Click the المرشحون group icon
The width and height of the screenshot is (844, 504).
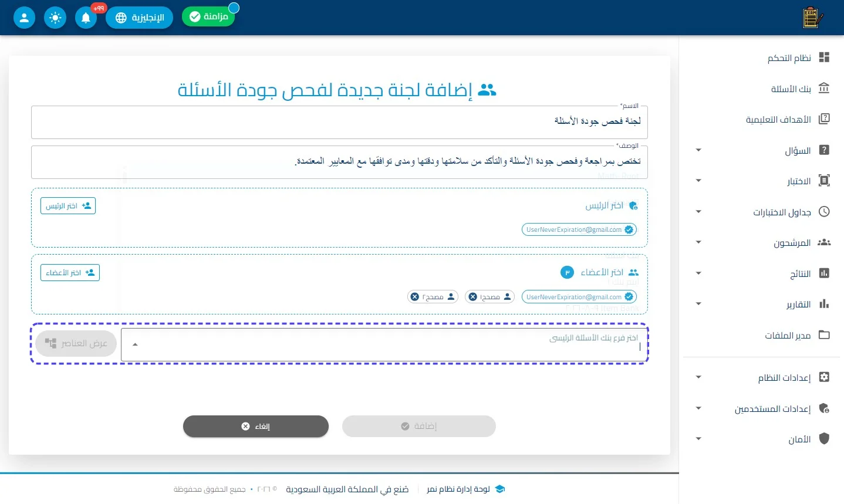point(824,242)
